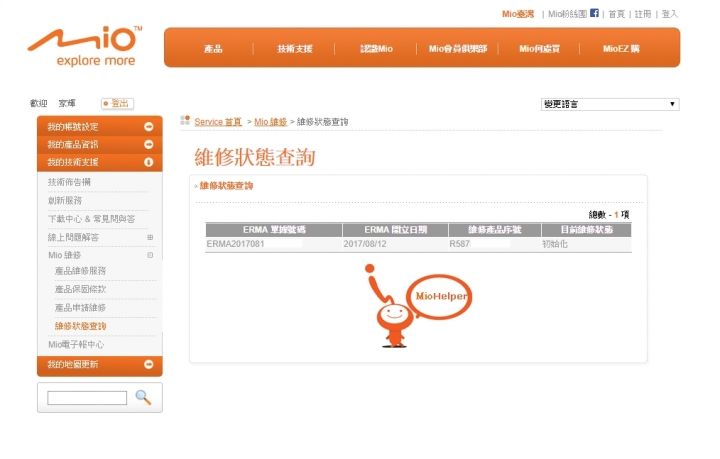Click the 2017/08/12 date cell
The image size is (720, 459).
[x=395, y=244]
